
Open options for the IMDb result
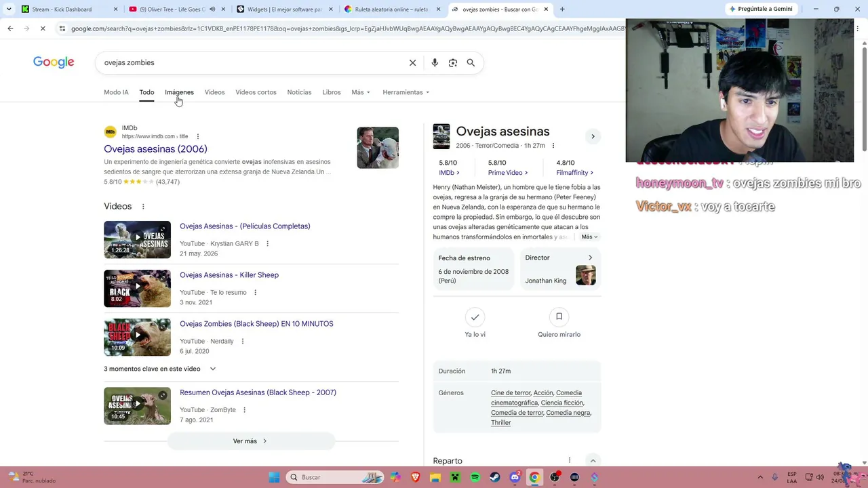(198, 136)
